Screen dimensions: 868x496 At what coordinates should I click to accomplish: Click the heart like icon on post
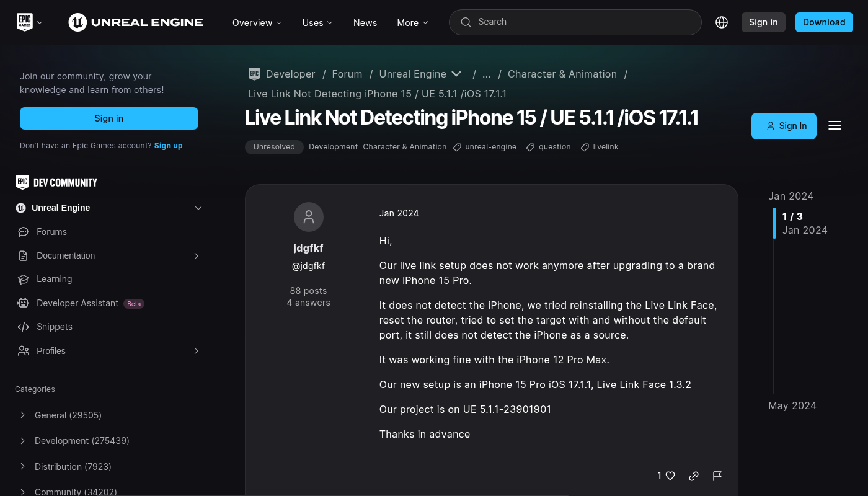pyautogui.click(x=670, y=476)
